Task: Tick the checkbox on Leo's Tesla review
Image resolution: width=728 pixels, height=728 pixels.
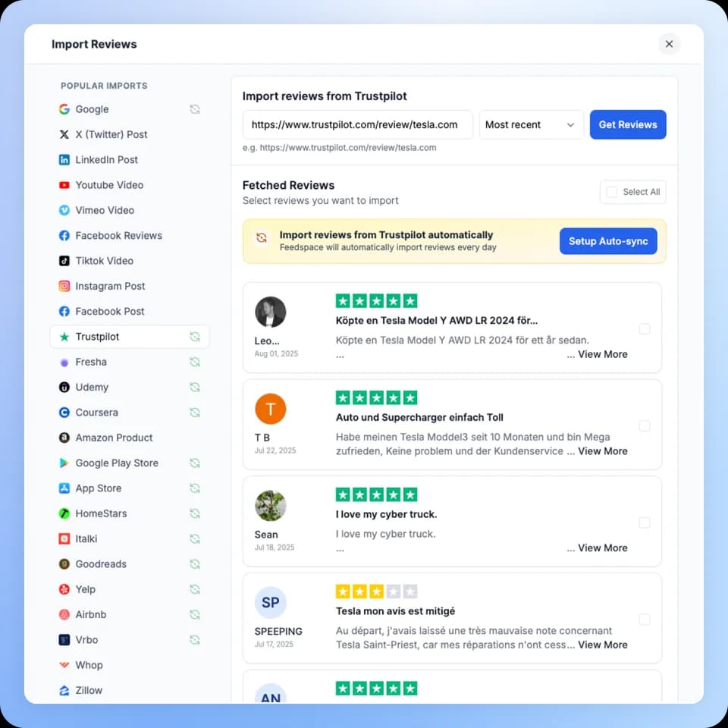Action: coord(645,329)
